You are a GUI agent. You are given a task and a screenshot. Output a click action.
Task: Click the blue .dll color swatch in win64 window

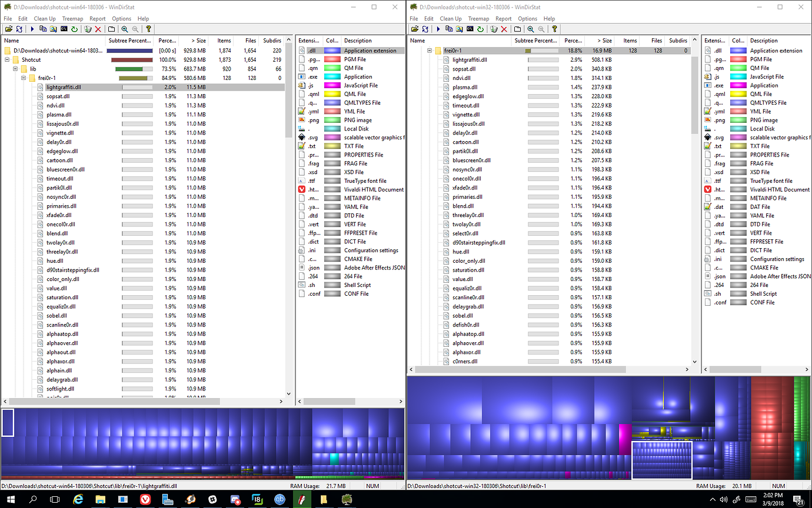(332, 51)
